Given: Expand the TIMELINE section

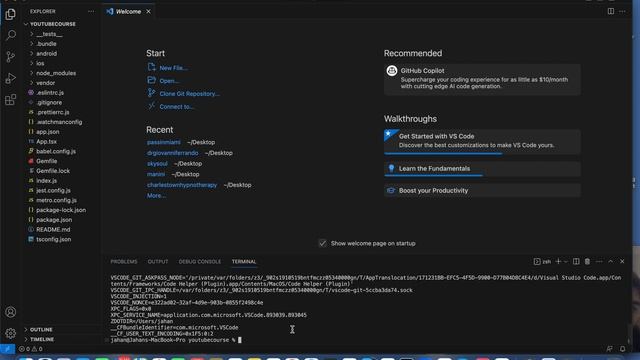Looking at the screenshot, I should tap(42, 339).
